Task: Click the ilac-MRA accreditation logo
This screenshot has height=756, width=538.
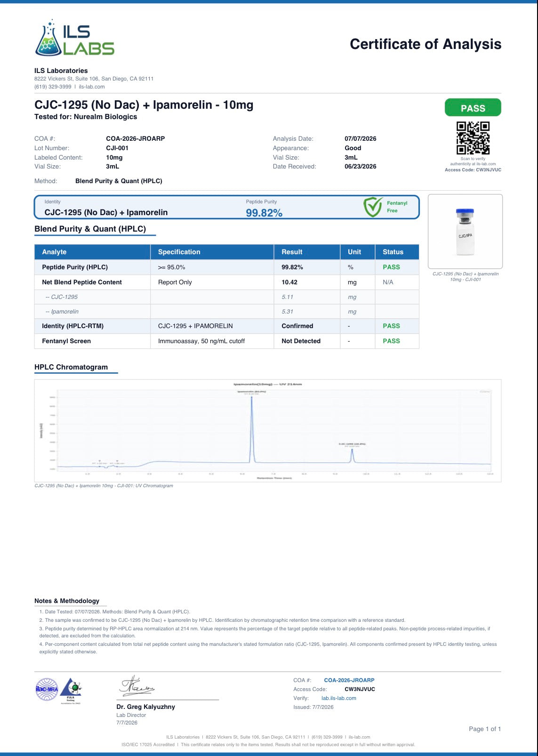Action: (47, 689)
